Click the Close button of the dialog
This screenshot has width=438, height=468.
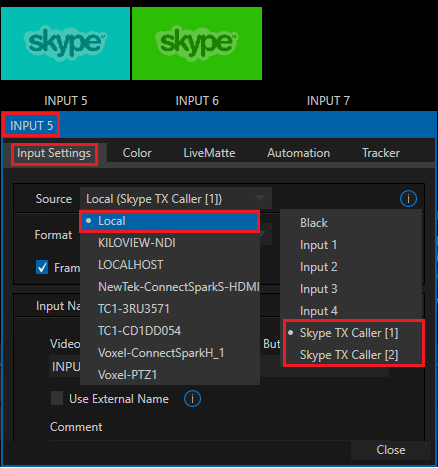[391, 450]
